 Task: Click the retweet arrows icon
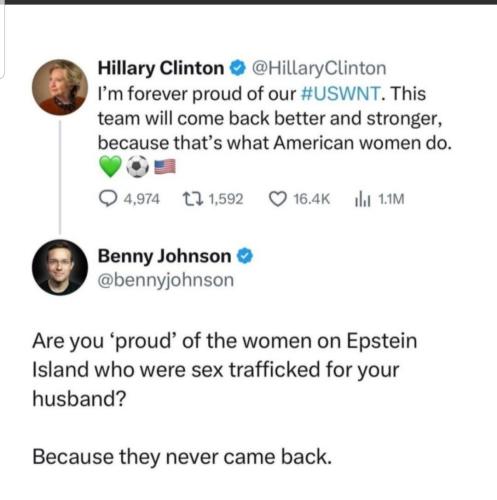coord(193,199)
